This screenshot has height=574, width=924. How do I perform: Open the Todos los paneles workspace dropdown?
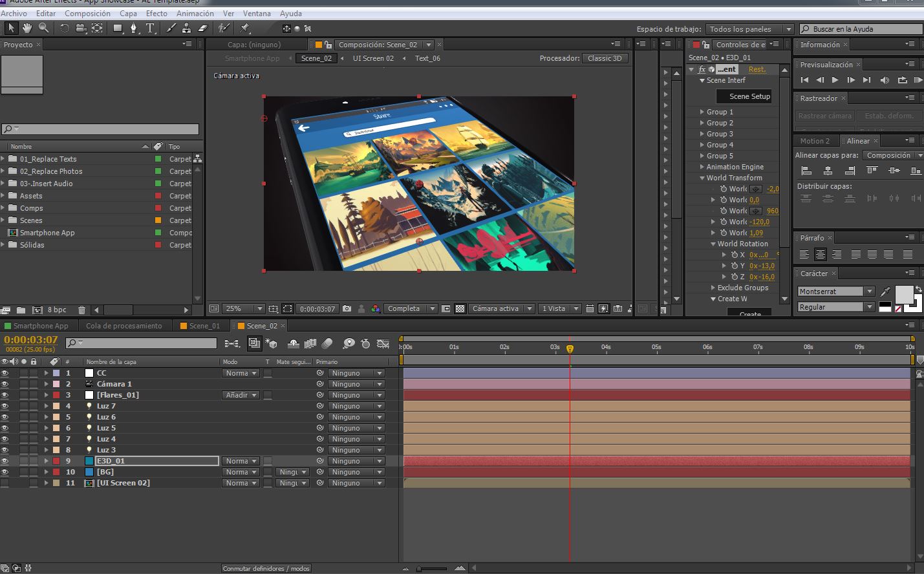coord(749,29)
